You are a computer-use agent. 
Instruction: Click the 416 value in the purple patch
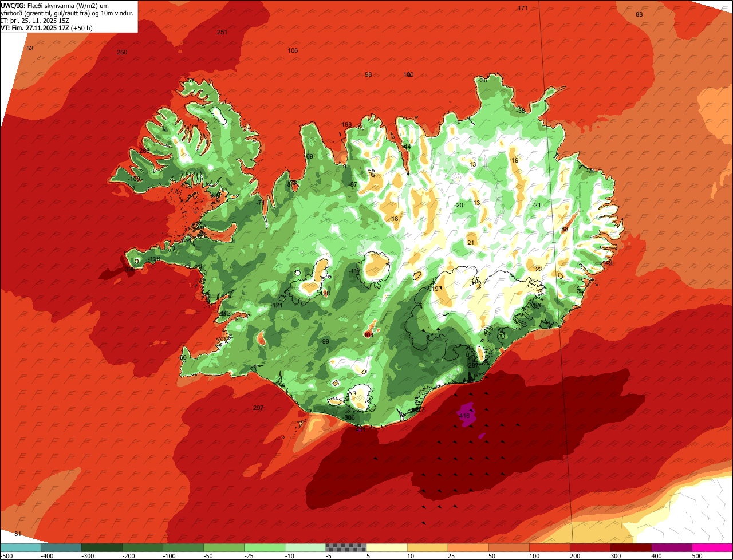pos(464,416)
